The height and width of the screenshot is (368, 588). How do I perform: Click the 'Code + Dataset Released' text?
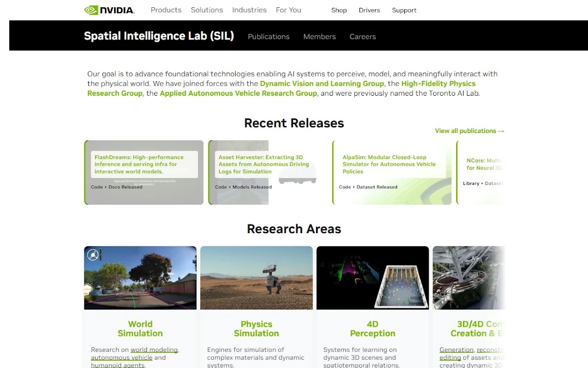pyautogui.click(x=368, y=187)
